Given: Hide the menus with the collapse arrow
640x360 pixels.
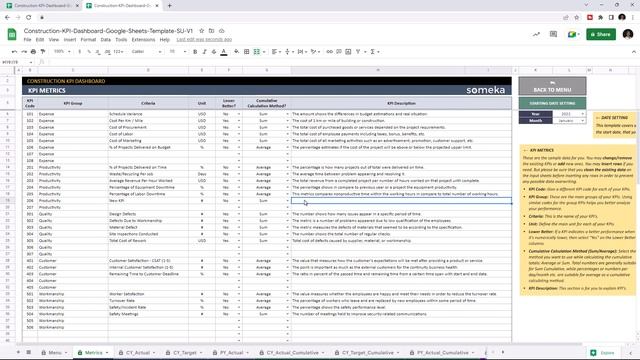Looking at the screenshot, I should (x=633, y=52).
